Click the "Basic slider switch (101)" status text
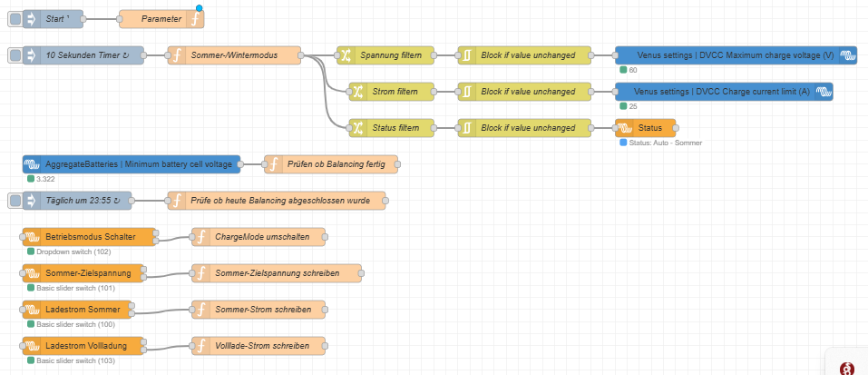868x375 pixels. [75, 288]
